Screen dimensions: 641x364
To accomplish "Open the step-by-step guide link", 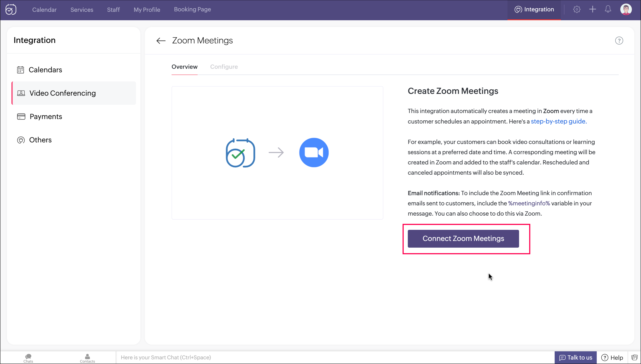I will tap(558, 121).
